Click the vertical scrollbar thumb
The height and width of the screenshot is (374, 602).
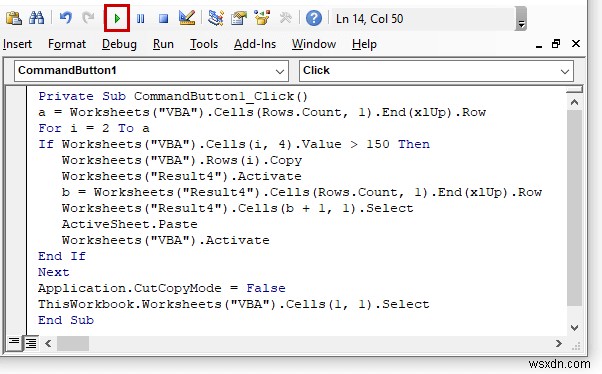(574, 208)
